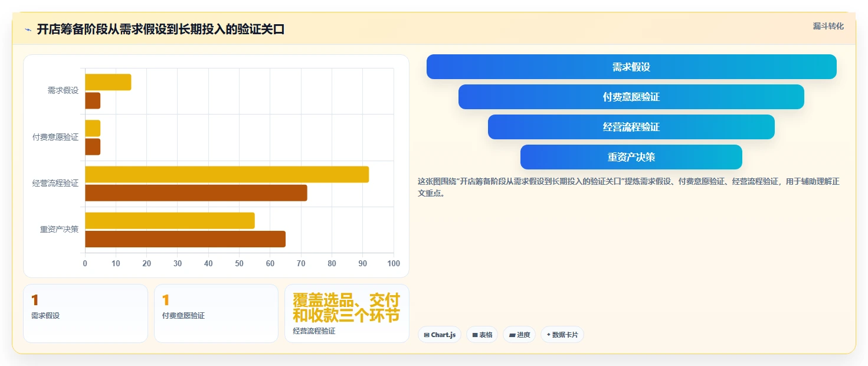The width and height of the screenshot is (868, 366).
Task: Click the x-axis tick label 0
Action: 85,263
